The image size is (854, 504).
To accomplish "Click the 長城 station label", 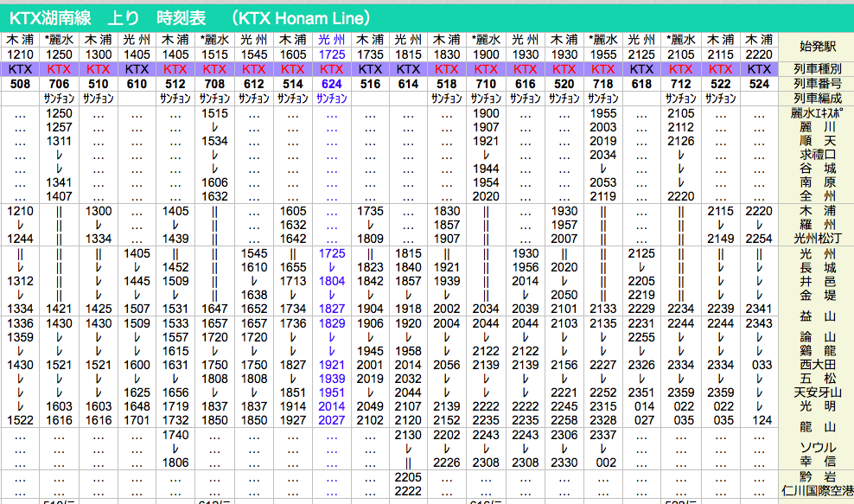I will (x=818, y=267).
